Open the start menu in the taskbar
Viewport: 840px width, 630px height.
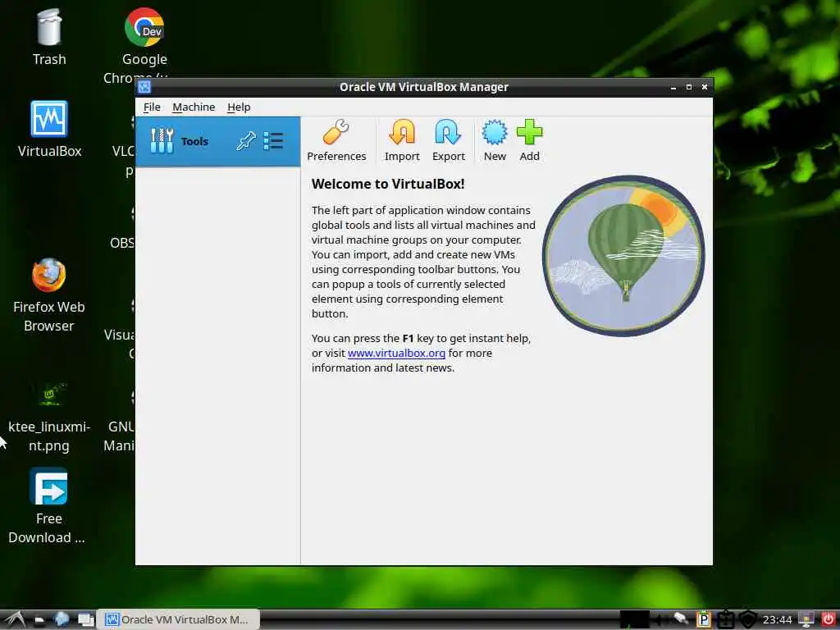point(15,620)
